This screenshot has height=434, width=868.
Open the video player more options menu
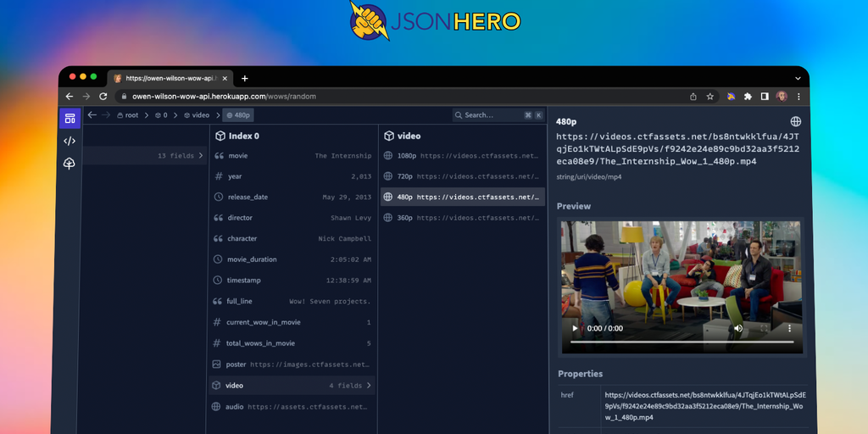pos(789,328)
